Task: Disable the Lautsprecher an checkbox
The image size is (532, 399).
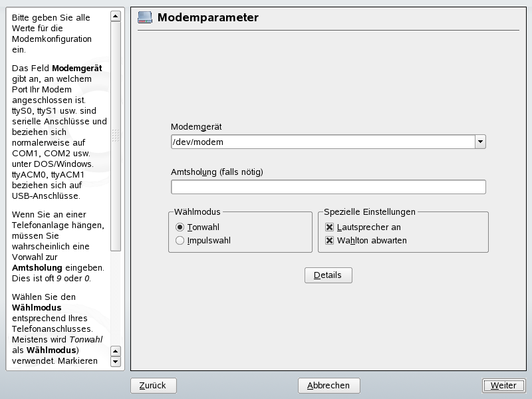Action: pos(329,227)
